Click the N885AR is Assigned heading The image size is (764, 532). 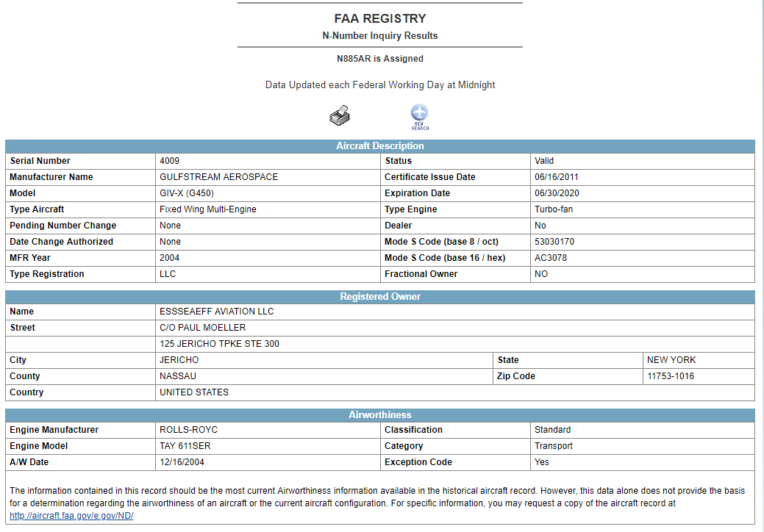pyautogui.click(x=380, y=58)
